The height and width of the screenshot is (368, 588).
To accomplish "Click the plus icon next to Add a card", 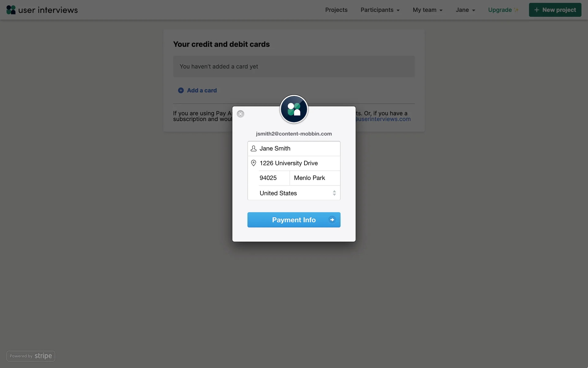I will pyautogui.click(x=181, y=90).
